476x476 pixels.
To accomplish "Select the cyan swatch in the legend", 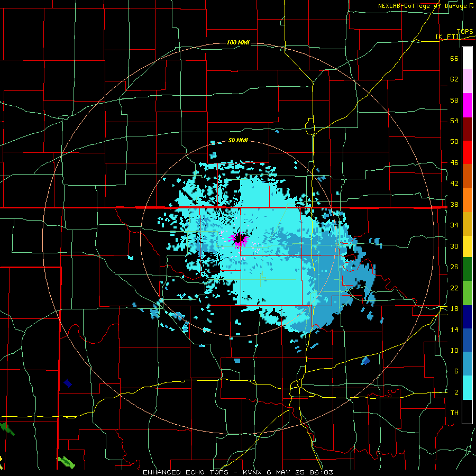I will (467, 388).
